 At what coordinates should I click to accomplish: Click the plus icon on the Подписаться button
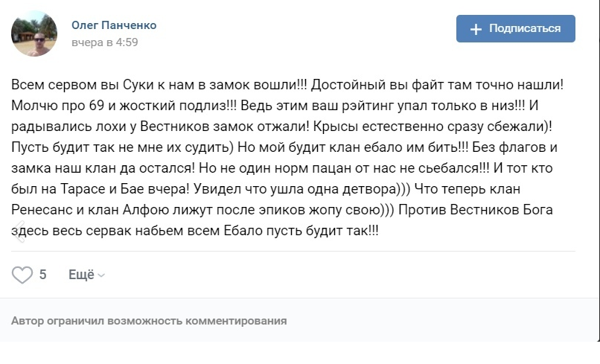pos(476,29)
